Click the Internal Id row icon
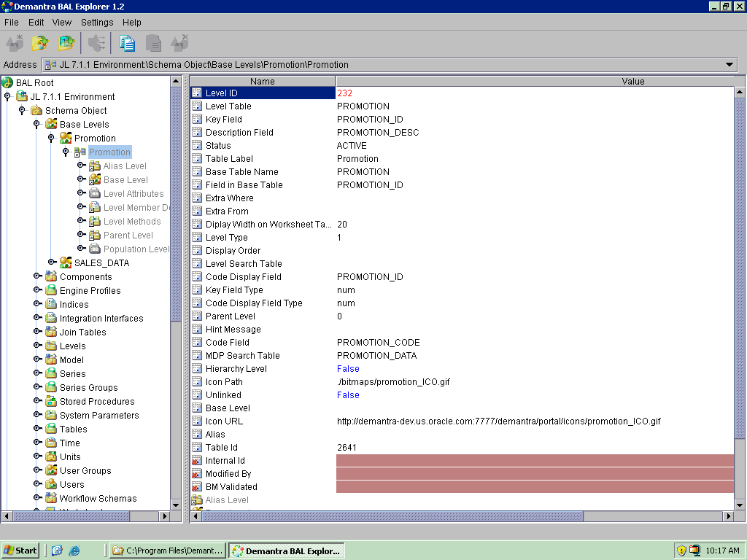Screen dimensions: 747x560 (196, 461)
